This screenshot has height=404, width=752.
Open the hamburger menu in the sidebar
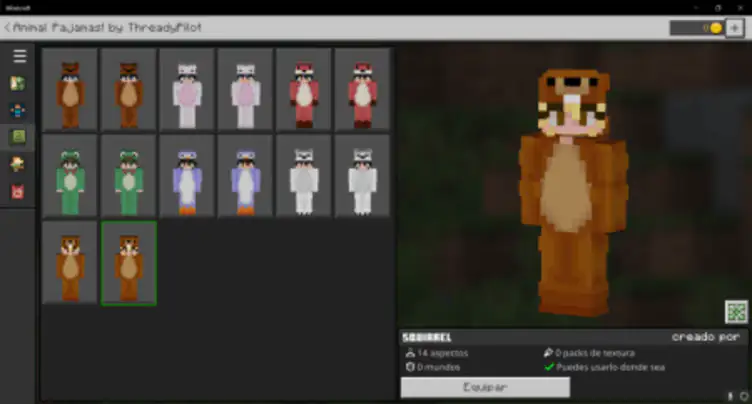tap(19, 56)
